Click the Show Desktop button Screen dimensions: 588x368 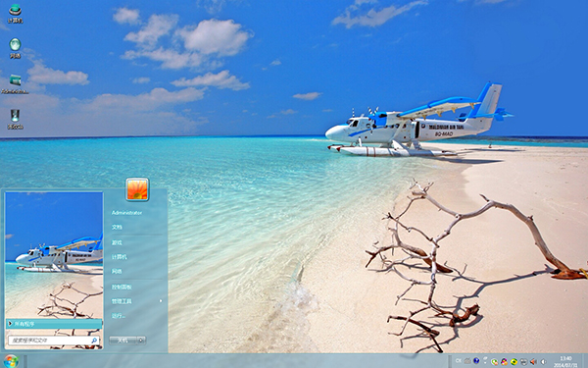(x=585, y=361)
